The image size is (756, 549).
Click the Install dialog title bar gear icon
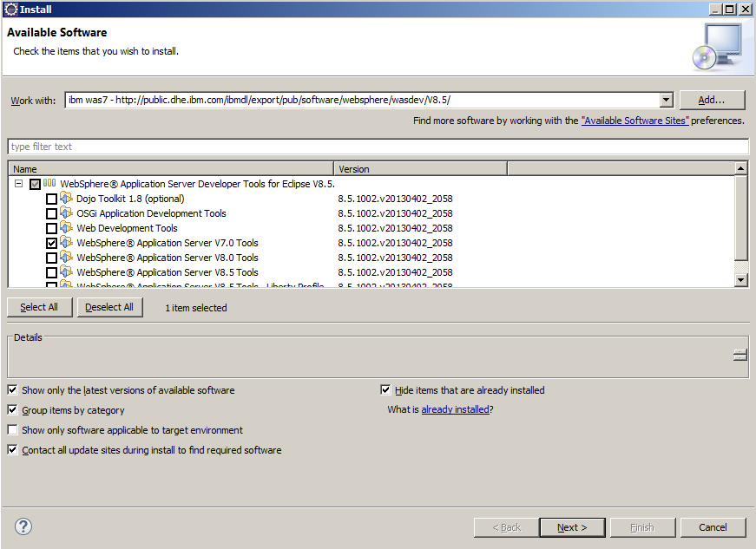(x=10, y=10)
